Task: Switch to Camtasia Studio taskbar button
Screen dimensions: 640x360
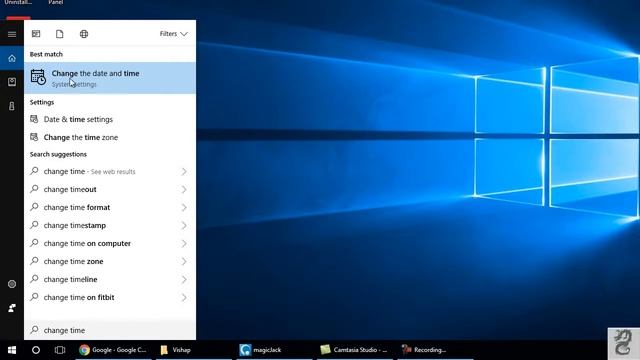Action: tap(354, 350)
